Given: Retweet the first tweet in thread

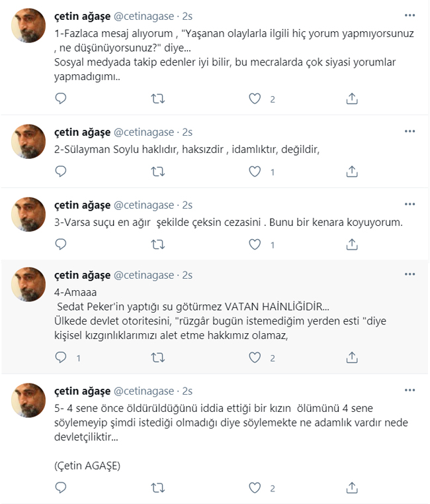Looking at the screenshot, I should pyautogui.click(x=158, y=99).
